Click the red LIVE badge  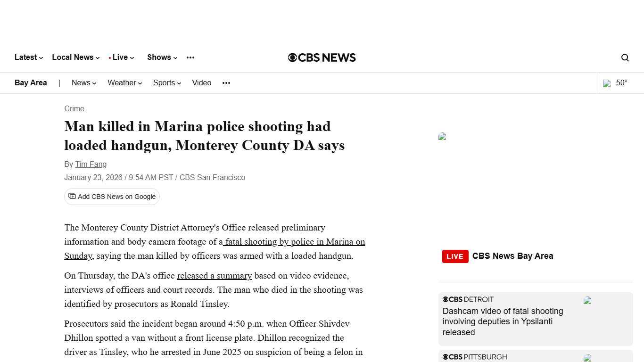click(x=454, y=256)
